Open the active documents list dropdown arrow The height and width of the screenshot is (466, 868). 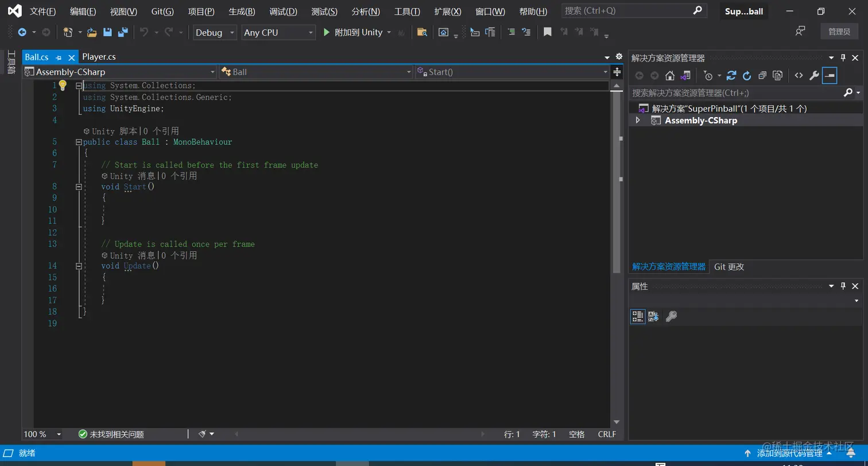pyautogui.click(x=607, y=57)
